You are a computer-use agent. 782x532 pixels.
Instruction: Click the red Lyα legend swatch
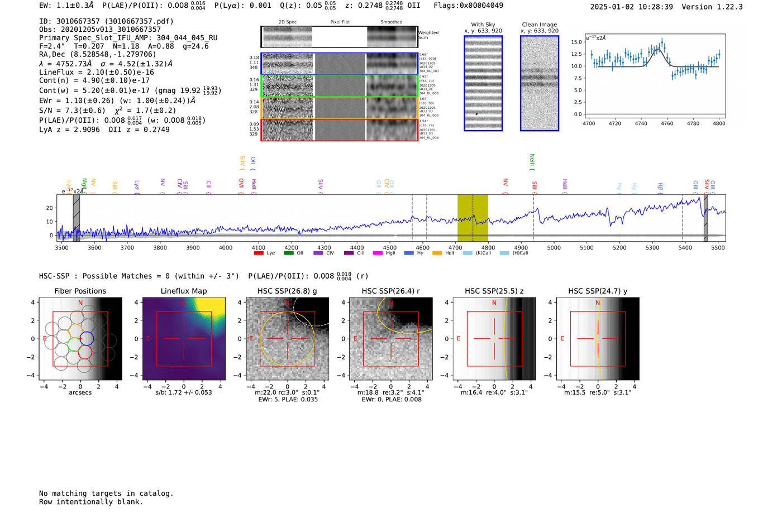click(258, 253)
